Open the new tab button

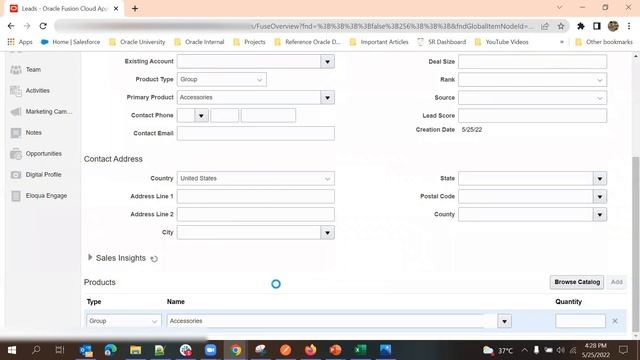(135, 9)
